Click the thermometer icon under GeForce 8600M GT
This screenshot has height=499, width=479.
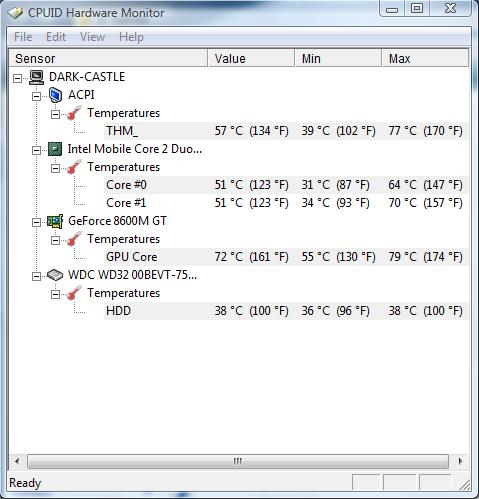pyautogui.click(x=74, y=239)
